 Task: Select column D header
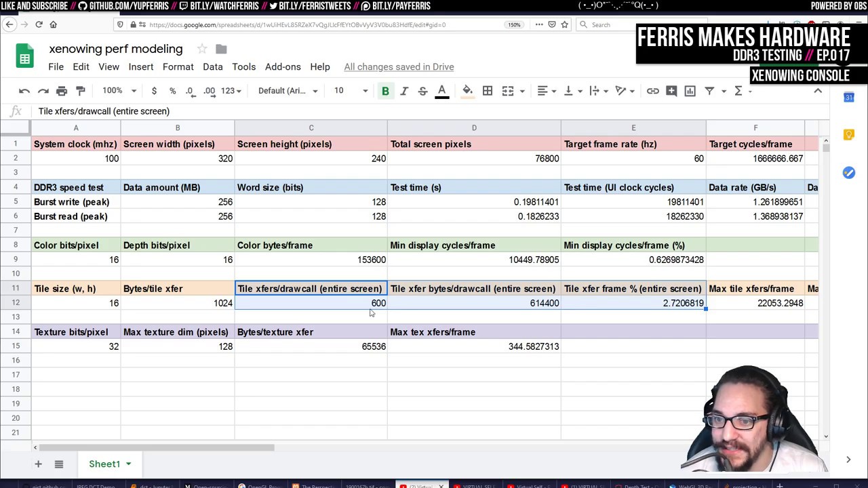point(474,128)
